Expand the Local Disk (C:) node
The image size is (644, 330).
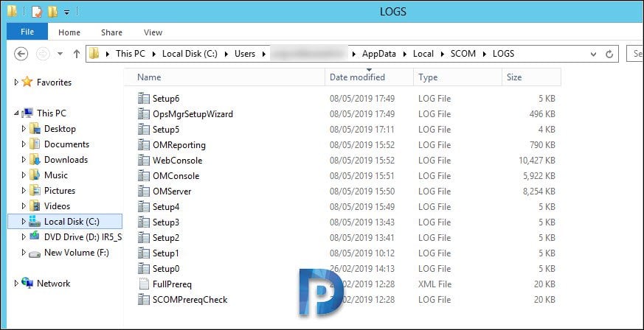coord(24,222)
